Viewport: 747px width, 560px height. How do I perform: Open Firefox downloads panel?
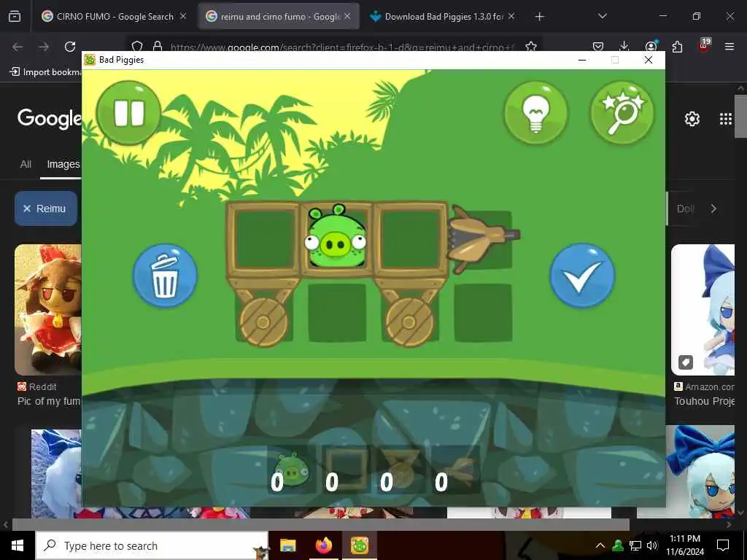[x=624, y=46]
